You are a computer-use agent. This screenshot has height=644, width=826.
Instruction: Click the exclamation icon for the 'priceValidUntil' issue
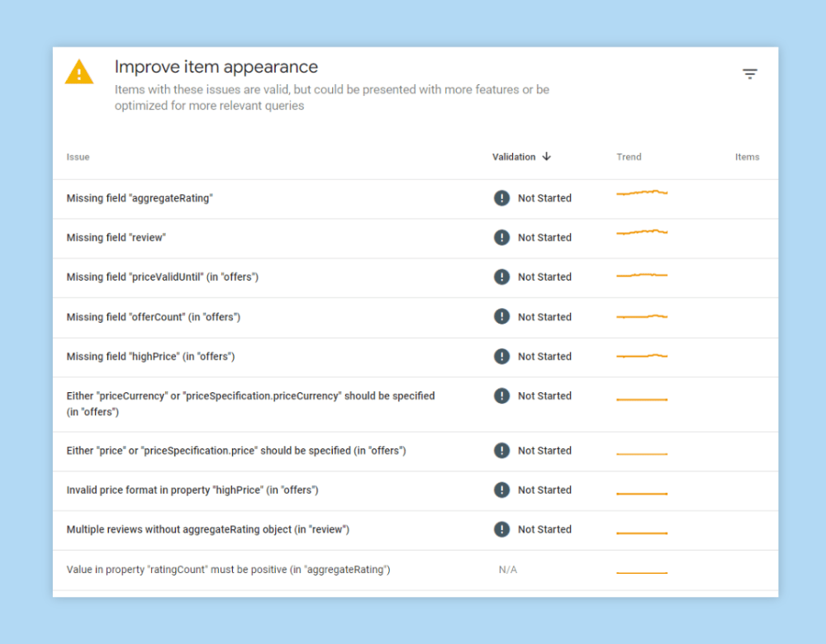[501, 277]
